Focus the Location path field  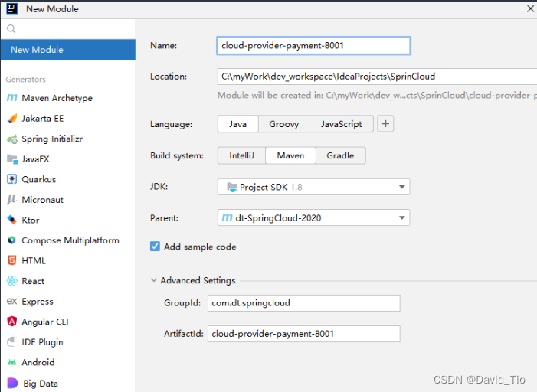(377, 77)
